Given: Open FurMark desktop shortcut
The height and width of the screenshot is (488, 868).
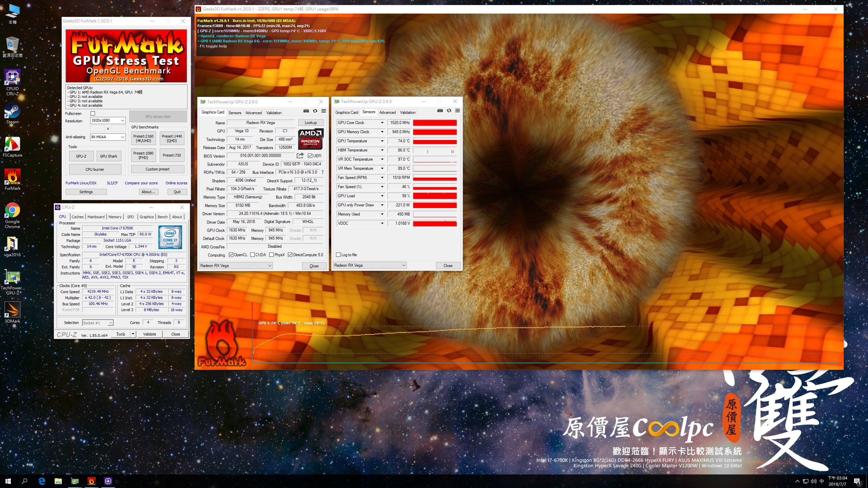Looking at the screenshot, I should [13, 180].
